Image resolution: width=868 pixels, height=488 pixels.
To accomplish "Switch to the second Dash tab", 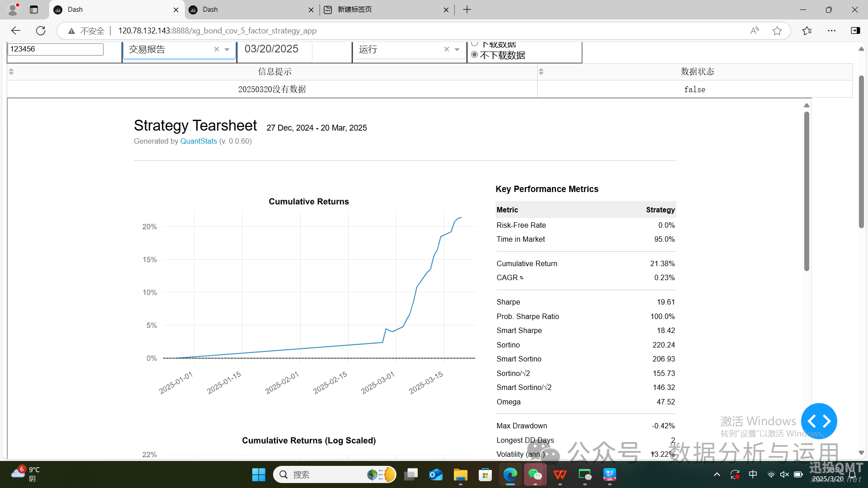I will point(252,9).
